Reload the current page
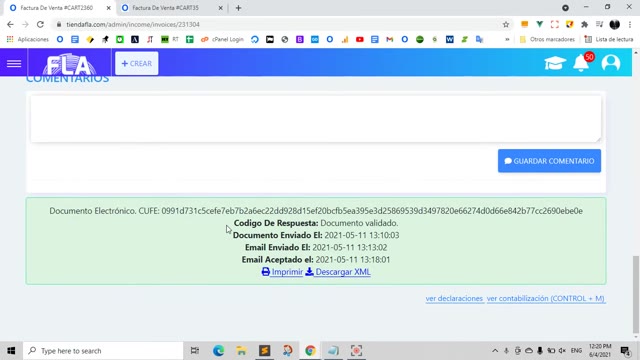Image resolution: width=640 pixels, height=360 pixels. coord(40,24)
